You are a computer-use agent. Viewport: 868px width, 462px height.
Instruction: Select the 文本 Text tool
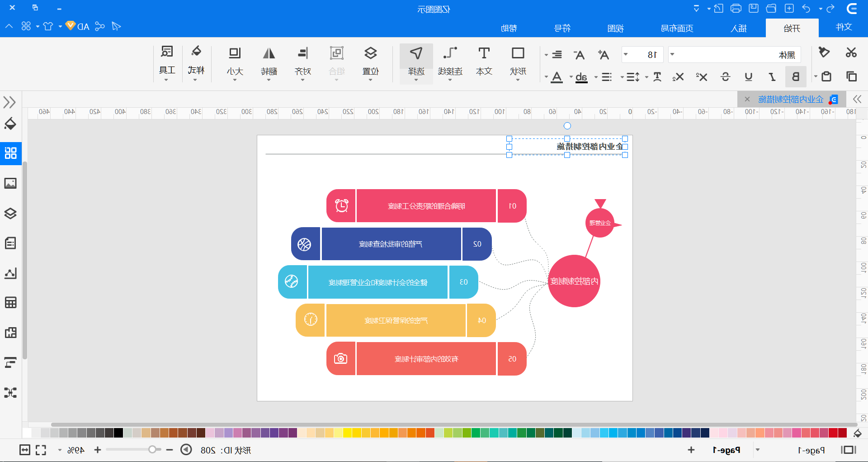coord(484,61)
